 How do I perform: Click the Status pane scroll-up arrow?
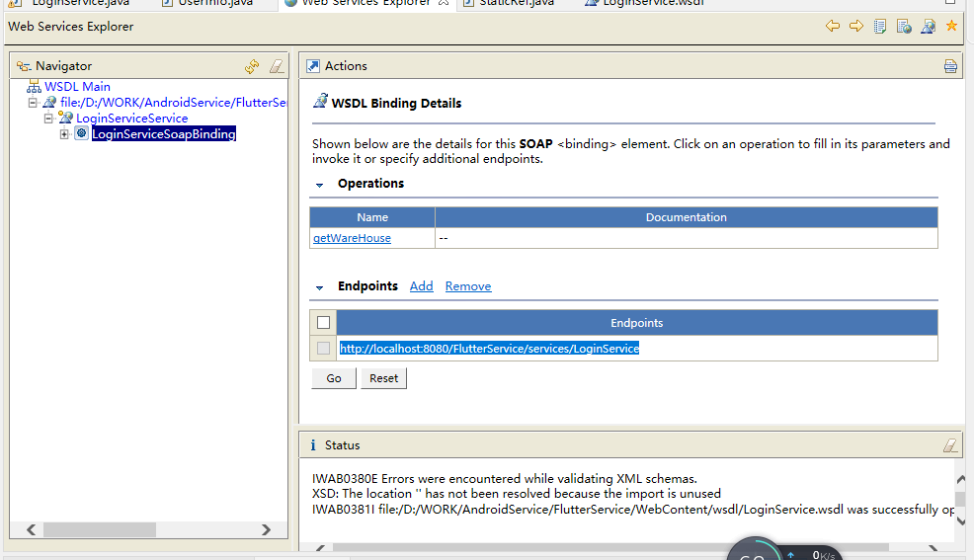point(961,479)
